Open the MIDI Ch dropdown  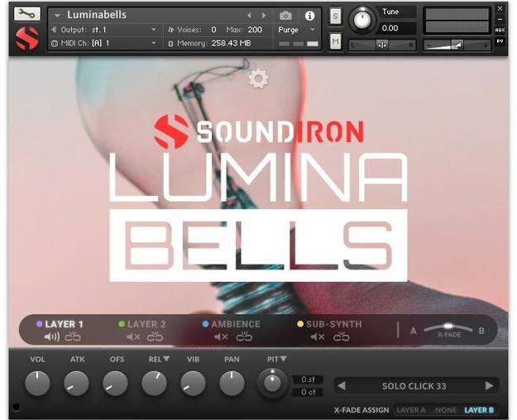pos(104,43)
